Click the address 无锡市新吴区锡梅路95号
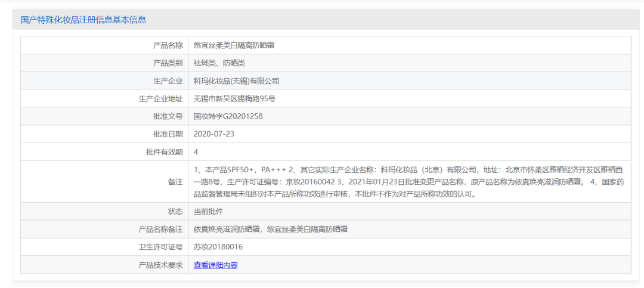This screenshot has height=288, width=644. pyautogui.click(x=234, y=98)
